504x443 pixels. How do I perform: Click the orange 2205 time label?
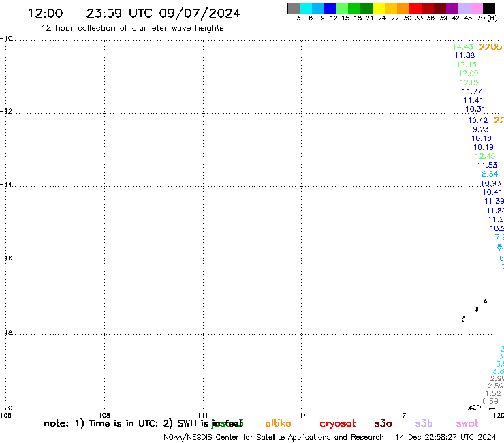pos(490,47)
